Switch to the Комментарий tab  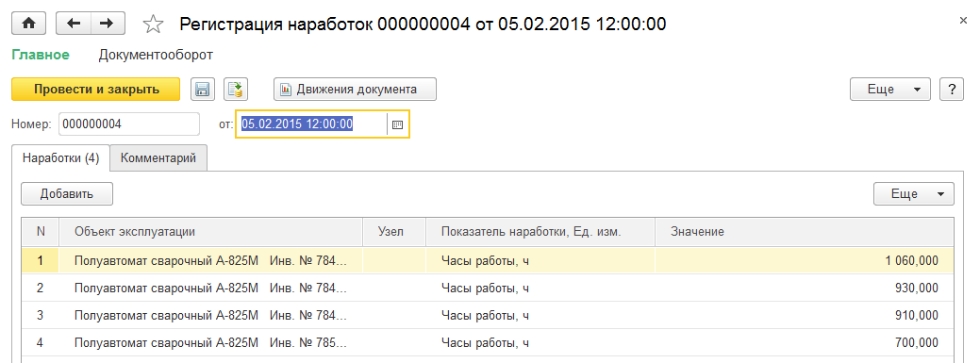pyautogui.click(x=158, y=157)
